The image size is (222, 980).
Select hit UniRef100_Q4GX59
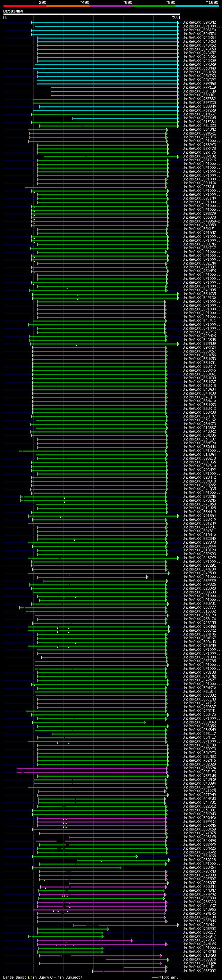point(199,60)
